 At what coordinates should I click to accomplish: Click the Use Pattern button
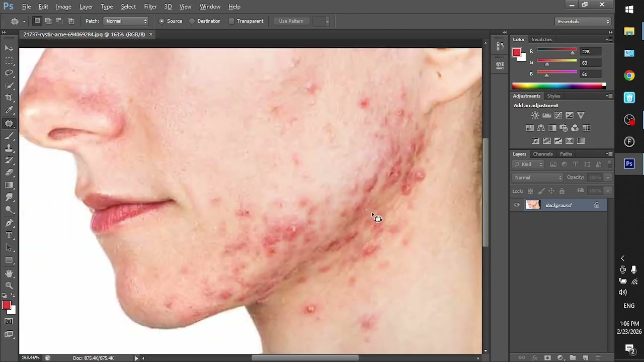(x=291, y=21)
